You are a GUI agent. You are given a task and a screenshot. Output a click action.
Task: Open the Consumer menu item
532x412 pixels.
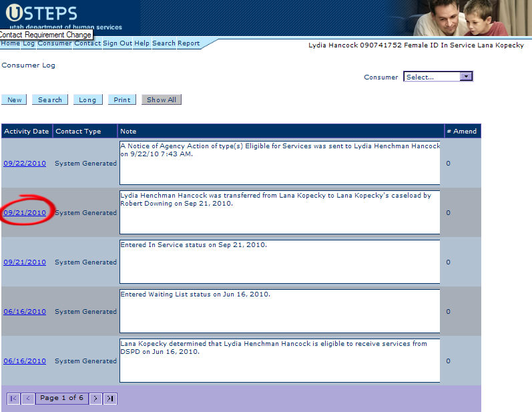tap(55, 43)
